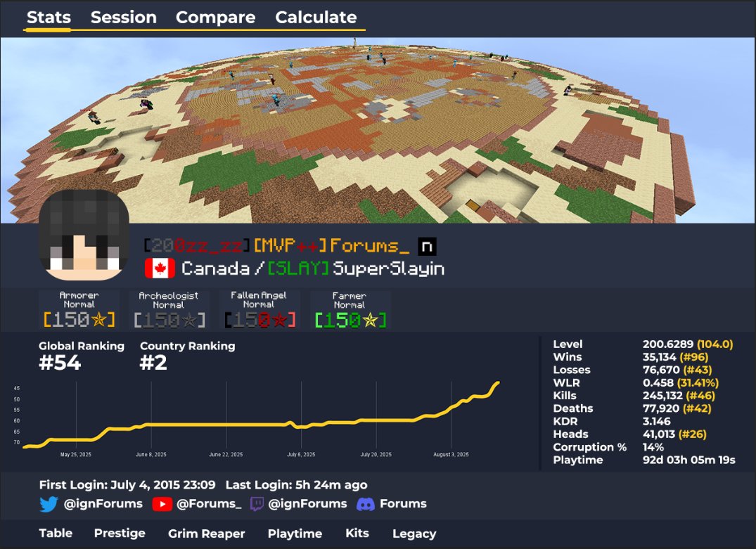Viewport: 756px width, 549px height.
Task: Open the Grim Reaper stats page
Action: (206, 534)
